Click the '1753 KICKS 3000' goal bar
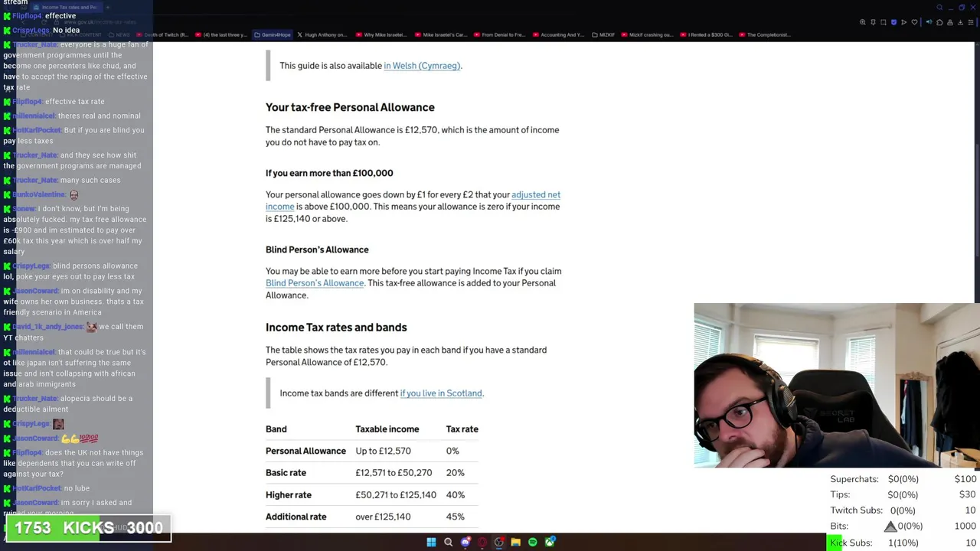980x551 pixels. [x=89, y=528]
